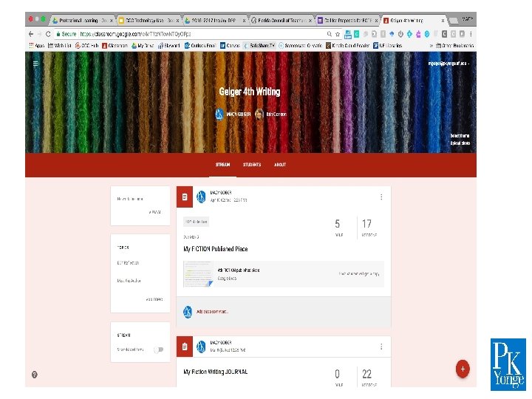Switch to the ABOUT tab
Screen dimensions: 532x399
tap(280, 165)
